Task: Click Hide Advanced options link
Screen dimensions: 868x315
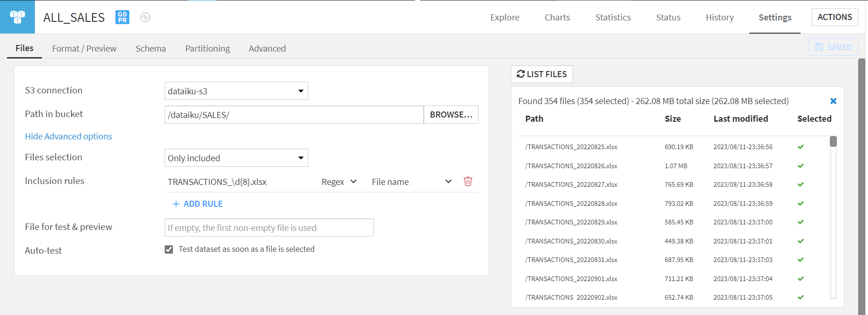Action: [x=68, y=136]
